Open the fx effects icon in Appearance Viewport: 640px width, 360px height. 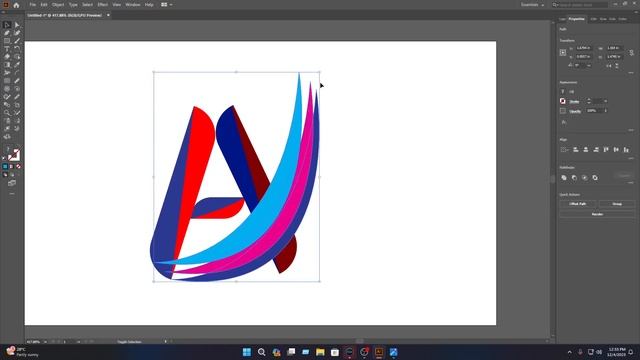point(564,122)
